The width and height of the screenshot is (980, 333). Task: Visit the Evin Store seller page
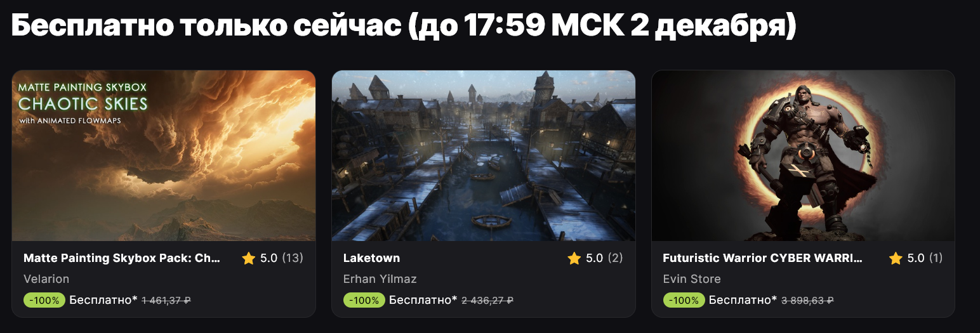tap(692, 279)
